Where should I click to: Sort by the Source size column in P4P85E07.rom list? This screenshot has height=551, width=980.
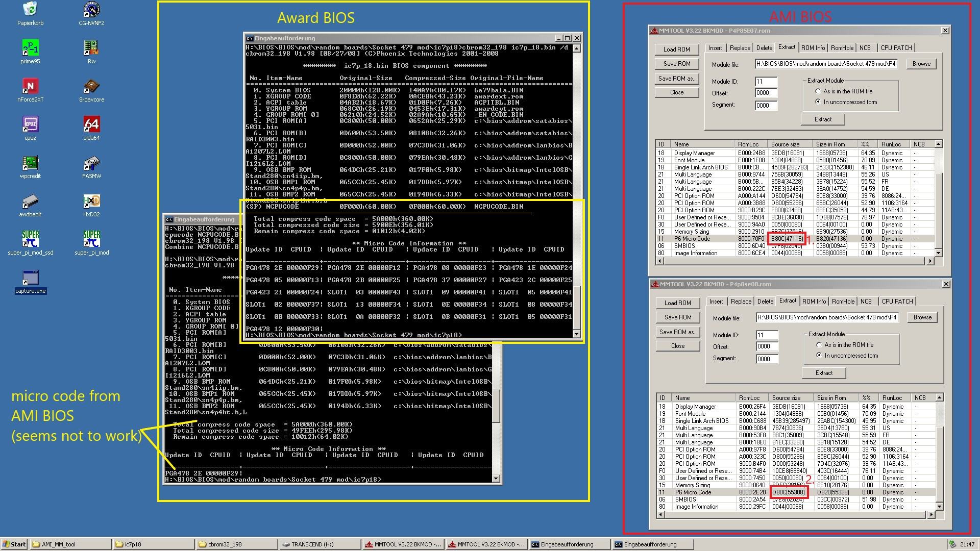pos(790,144)
